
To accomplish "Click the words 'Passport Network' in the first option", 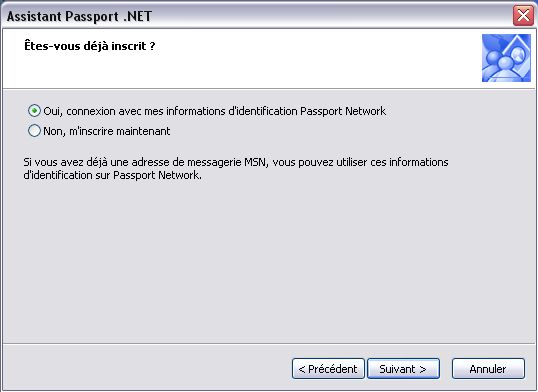I will 343,111.
